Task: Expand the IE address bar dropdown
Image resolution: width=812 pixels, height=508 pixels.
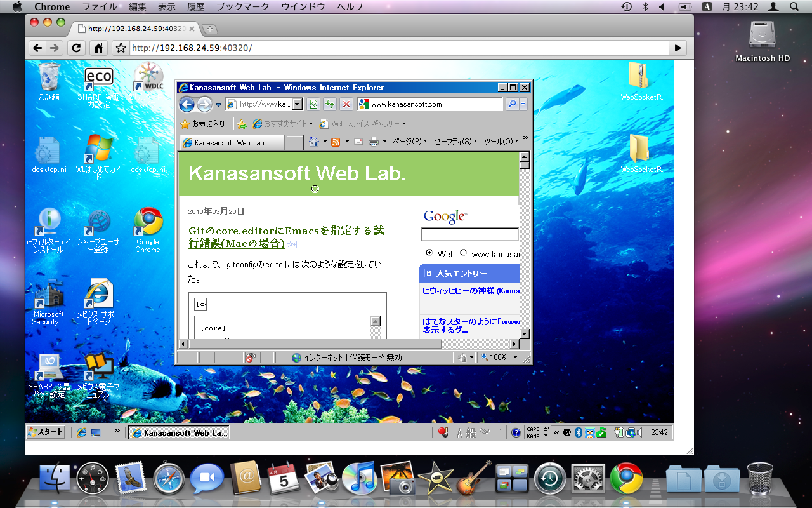Action: (x=298, y=104)
